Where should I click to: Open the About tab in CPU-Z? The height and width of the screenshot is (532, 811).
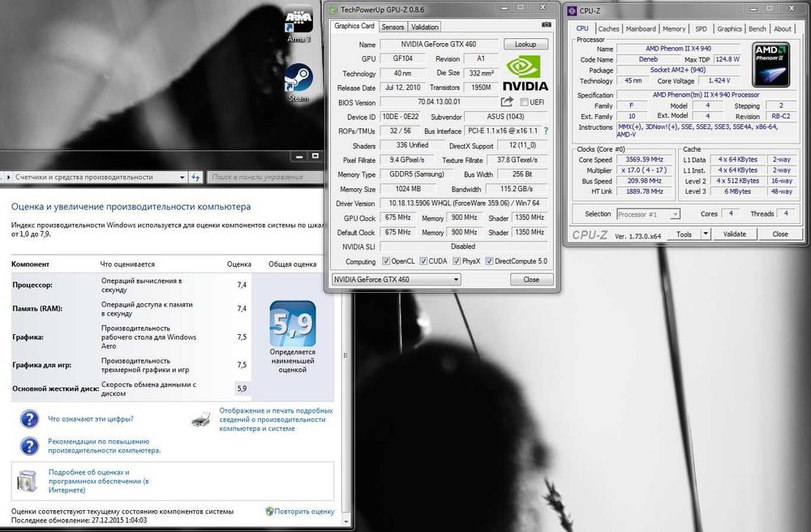click(x=783, y=29)
